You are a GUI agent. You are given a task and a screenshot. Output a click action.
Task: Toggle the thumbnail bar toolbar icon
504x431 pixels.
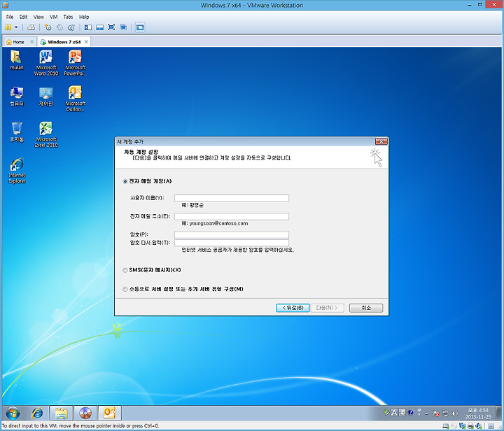point(99,27)
